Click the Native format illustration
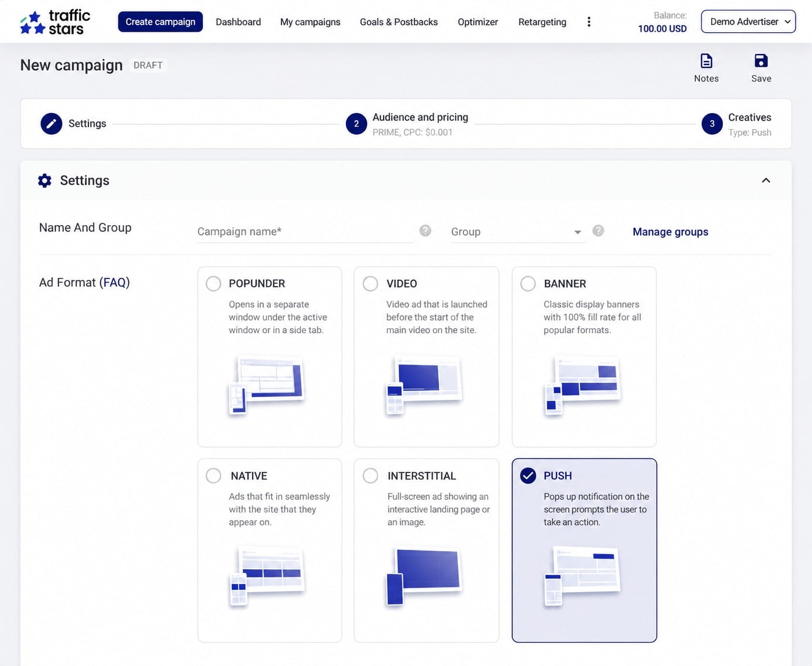The width and height of the screenshot is (812, 666). coord(267,576)
